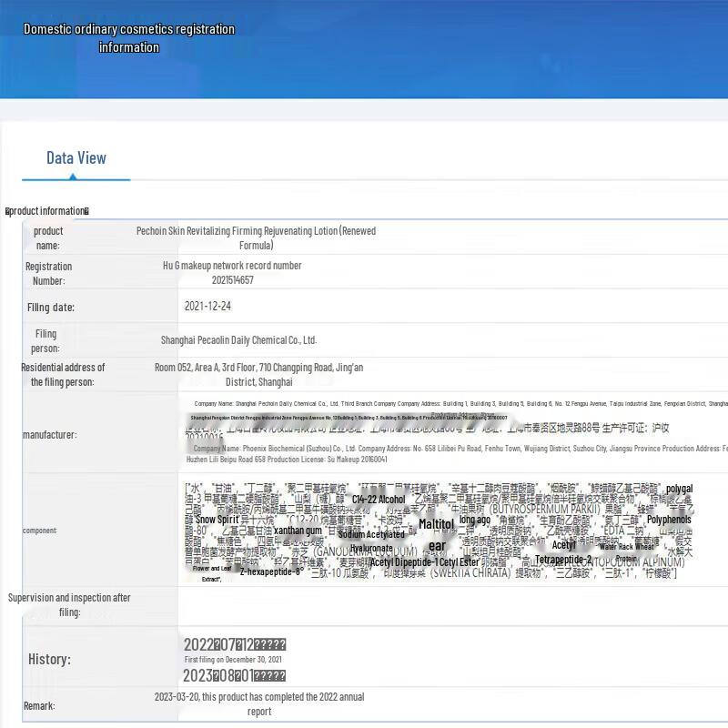Click the Domestic ordinary cosmetics registration heading
The width and height of the screenshot is (728, 728).
pyautogui.click(x=128, y=38)
